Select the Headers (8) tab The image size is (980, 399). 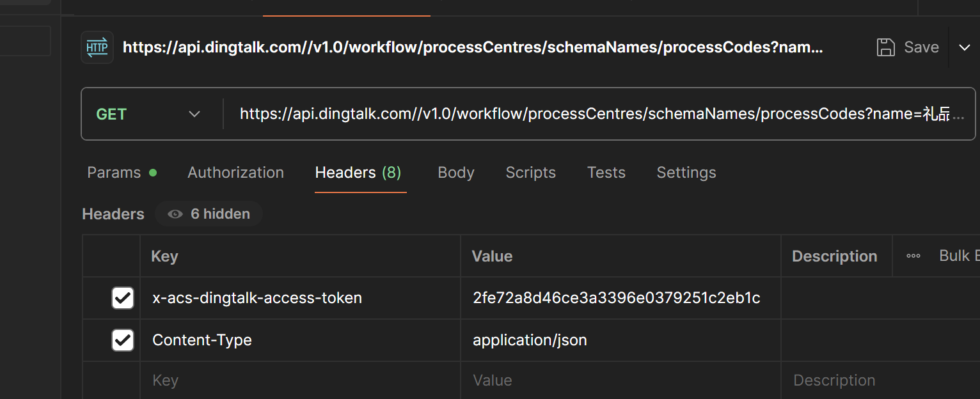358,173
